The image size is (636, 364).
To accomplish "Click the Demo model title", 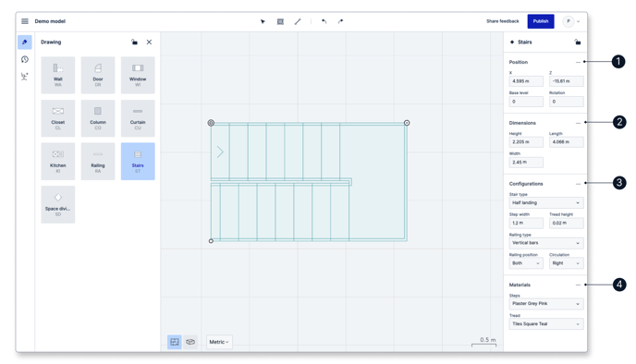I will point(50,21).
